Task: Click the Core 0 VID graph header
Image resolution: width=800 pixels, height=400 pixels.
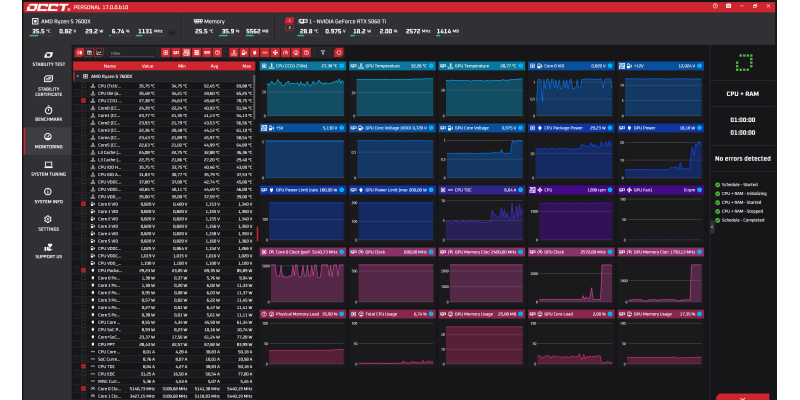Action: pos(571,66)
